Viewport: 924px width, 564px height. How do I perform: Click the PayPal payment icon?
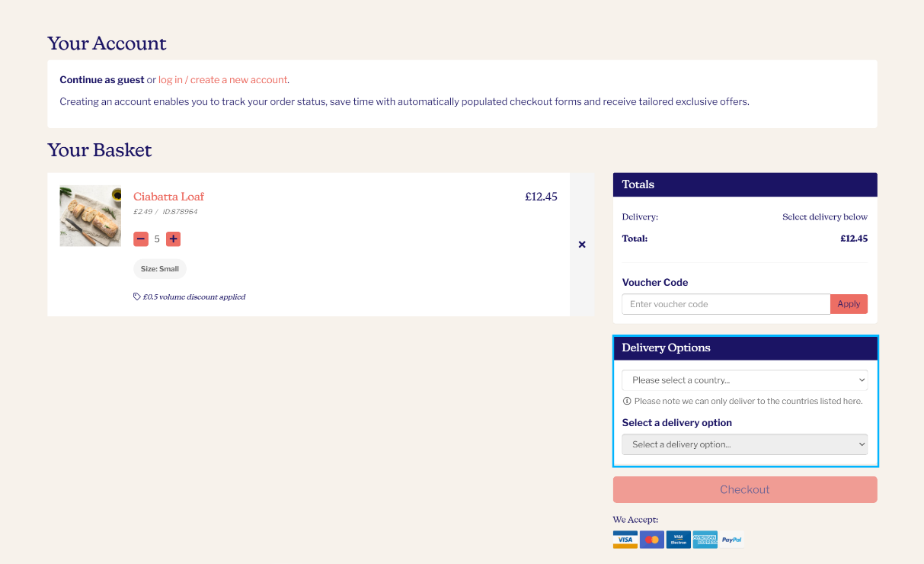731,539
